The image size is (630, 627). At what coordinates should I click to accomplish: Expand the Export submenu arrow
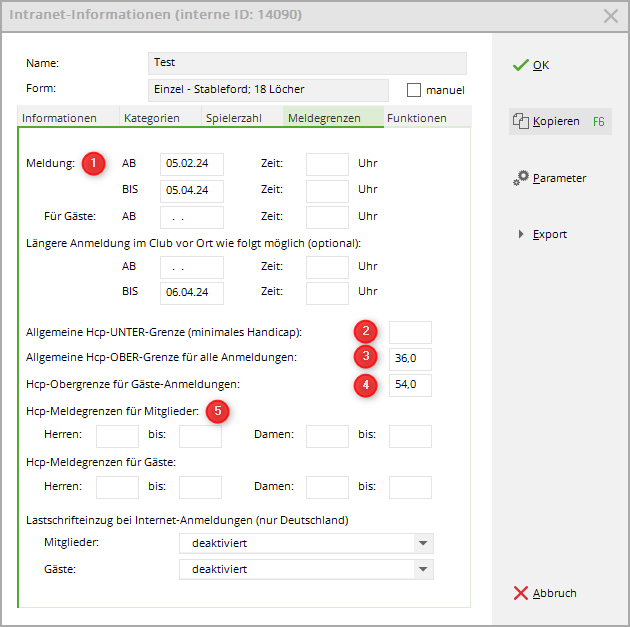[x=521, y=234]
